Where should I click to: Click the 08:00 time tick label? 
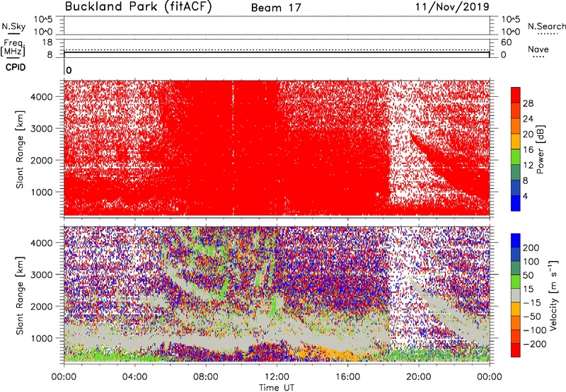[x=206, y=377]
